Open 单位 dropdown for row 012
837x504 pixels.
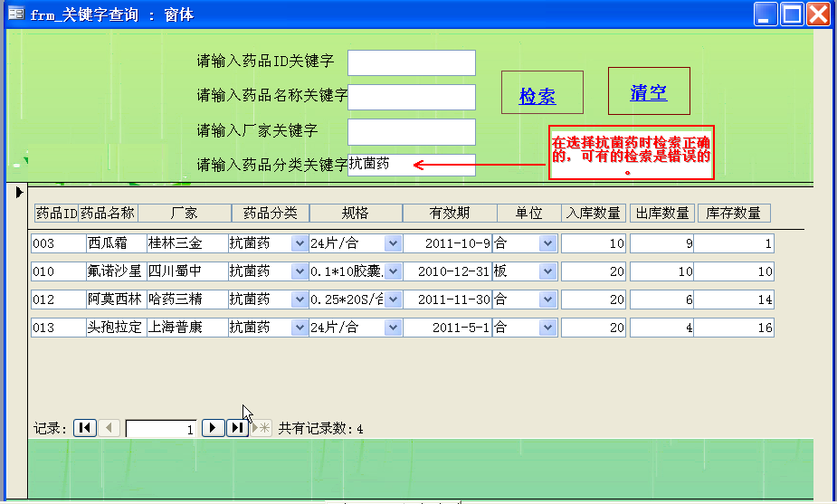click(547, 300)
